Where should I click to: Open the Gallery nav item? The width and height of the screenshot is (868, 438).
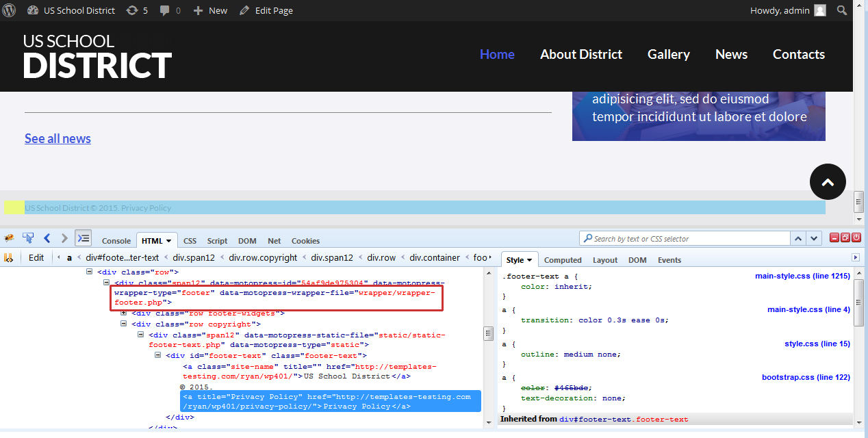click(x=669, y=54)
